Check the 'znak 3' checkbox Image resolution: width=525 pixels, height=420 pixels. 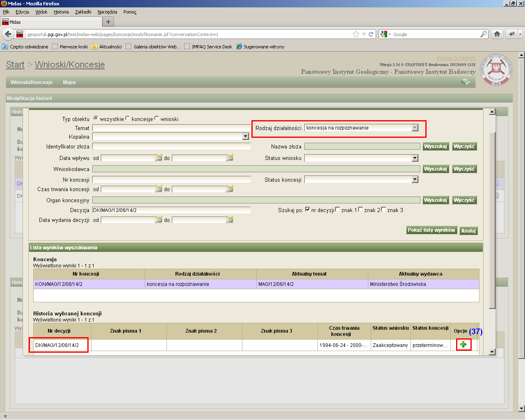click(383, 210)
